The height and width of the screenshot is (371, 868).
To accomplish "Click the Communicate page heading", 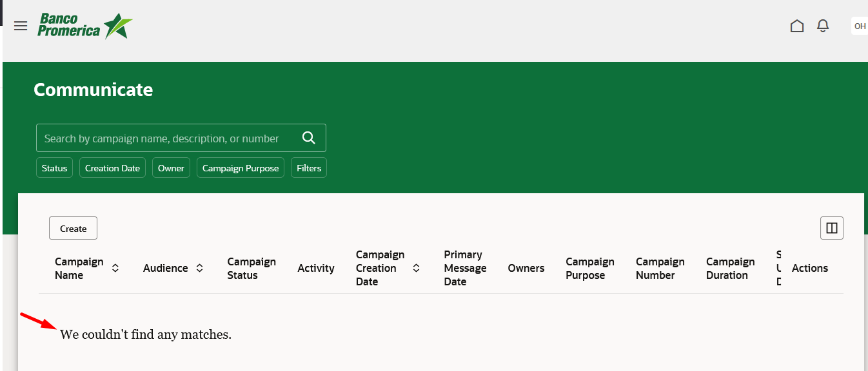I will pyautogui.click(x=93, y=90).
